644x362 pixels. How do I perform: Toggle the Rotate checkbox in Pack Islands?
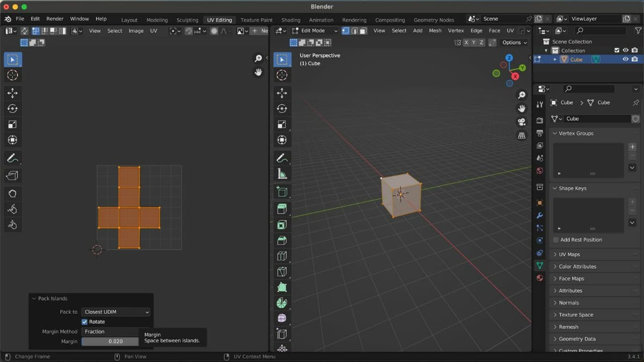[x=84, y=322]
